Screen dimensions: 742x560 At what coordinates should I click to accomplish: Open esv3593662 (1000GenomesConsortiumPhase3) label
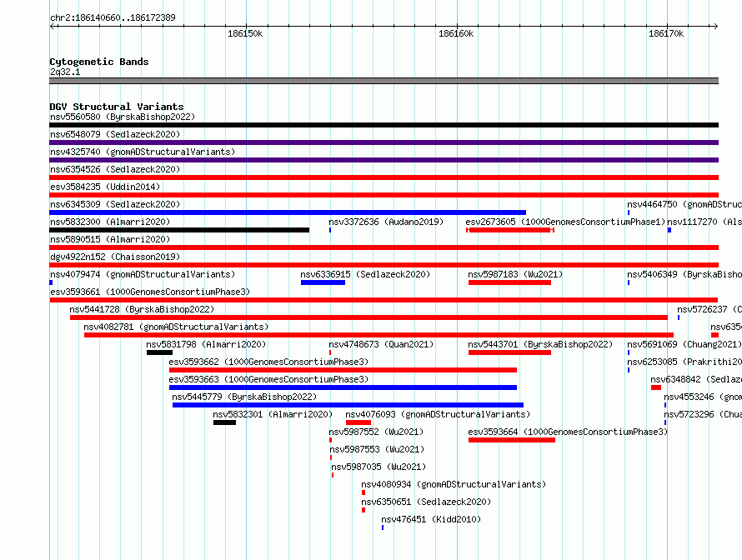[x=268, y=362]
